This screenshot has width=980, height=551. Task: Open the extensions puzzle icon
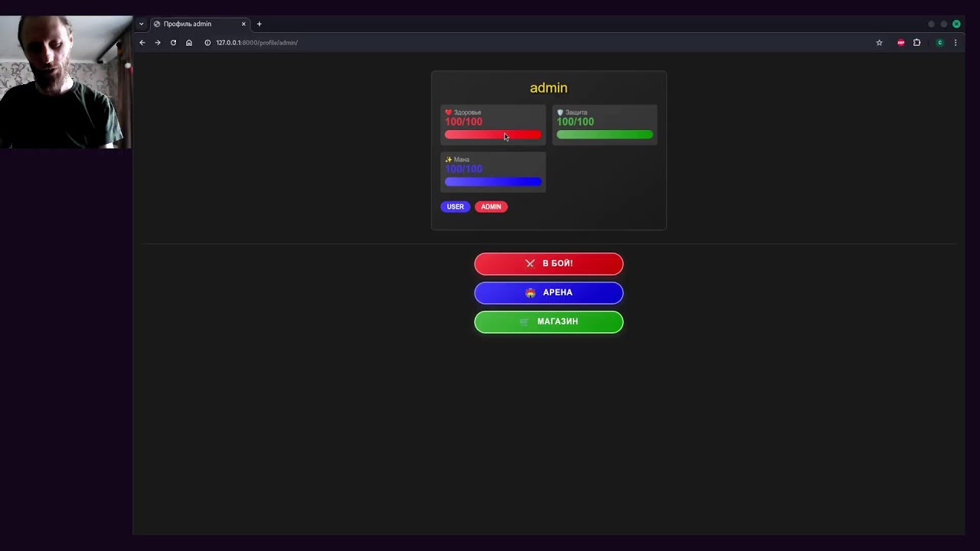click(916, 43)
